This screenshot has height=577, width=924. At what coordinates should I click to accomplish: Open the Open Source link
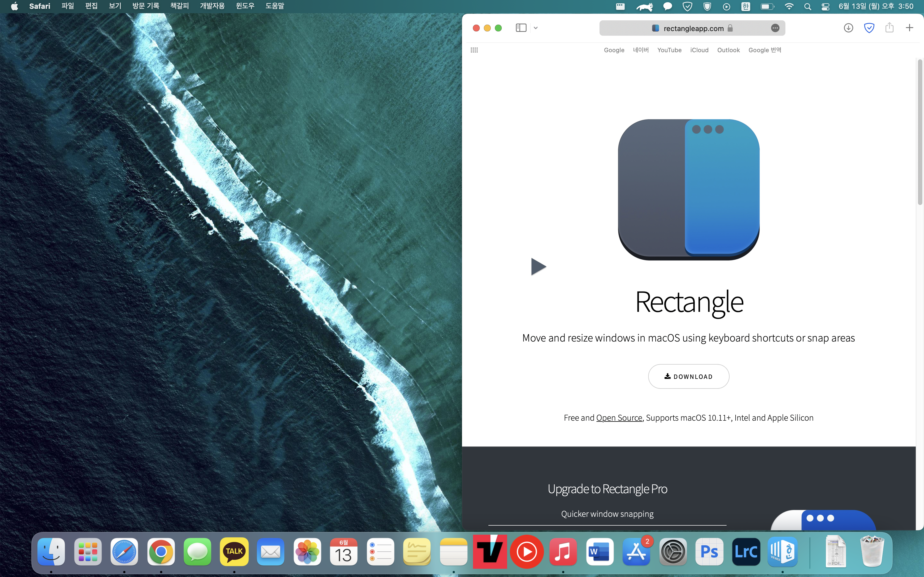point(619,417)
